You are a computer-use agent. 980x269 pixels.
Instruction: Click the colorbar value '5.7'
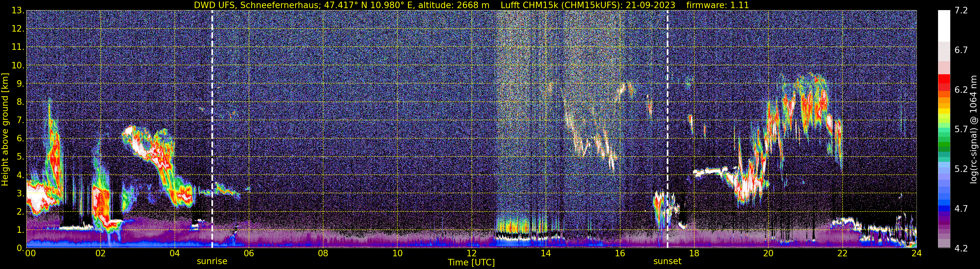pos(961,129)
